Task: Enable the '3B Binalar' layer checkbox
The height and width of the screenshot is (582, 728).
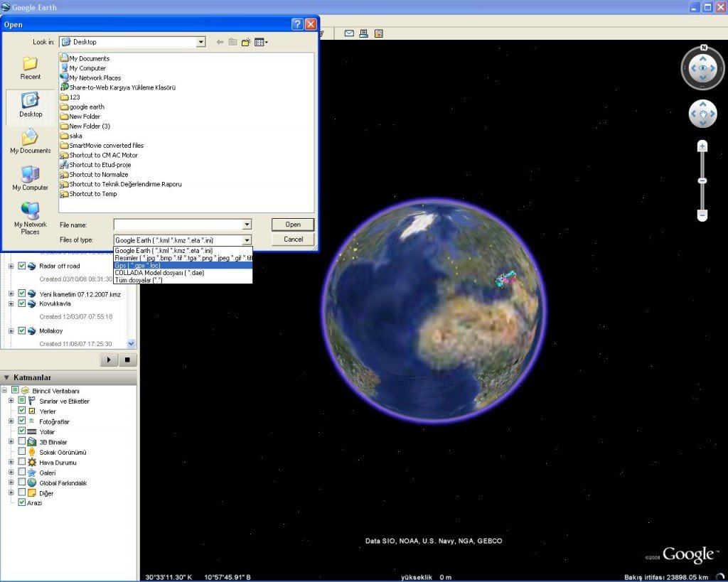Action: pyautogui.click(x=21, y=441)
